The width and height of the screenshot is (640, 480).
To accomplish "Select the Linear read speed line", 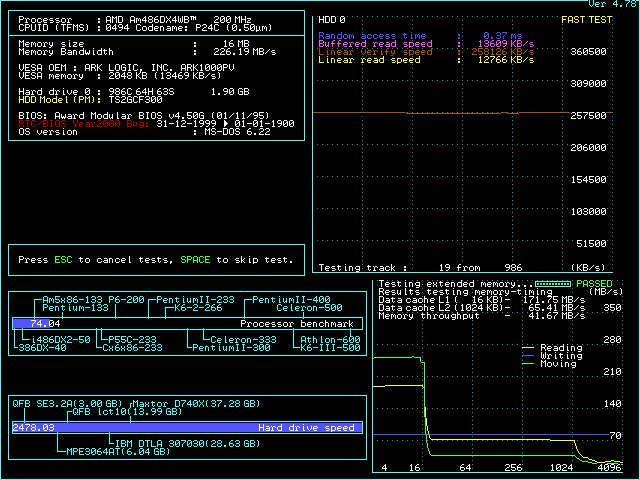I will point(426,60).
